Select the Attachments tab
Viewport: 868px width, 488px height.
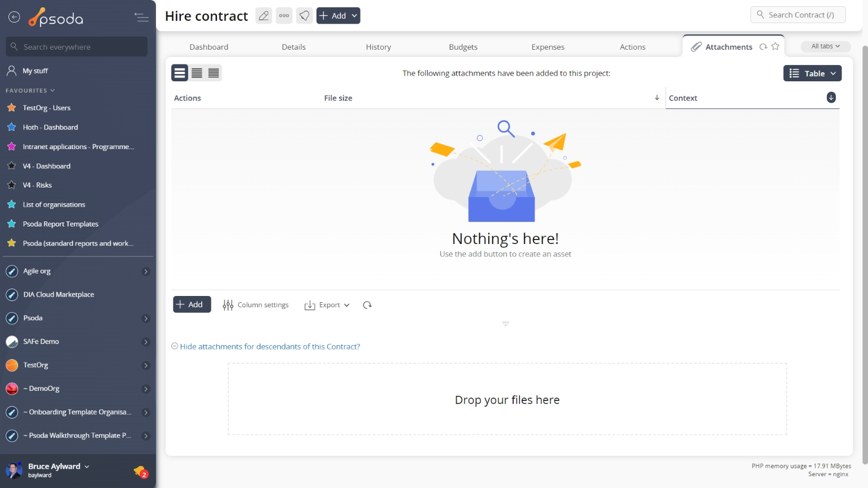[x=728, y=47]
